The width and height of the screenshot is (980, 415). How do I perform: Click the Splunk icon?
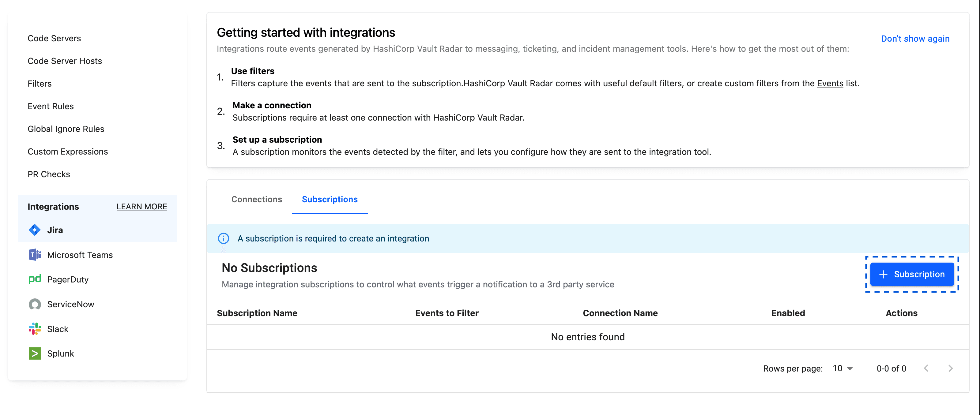(34, 353)
